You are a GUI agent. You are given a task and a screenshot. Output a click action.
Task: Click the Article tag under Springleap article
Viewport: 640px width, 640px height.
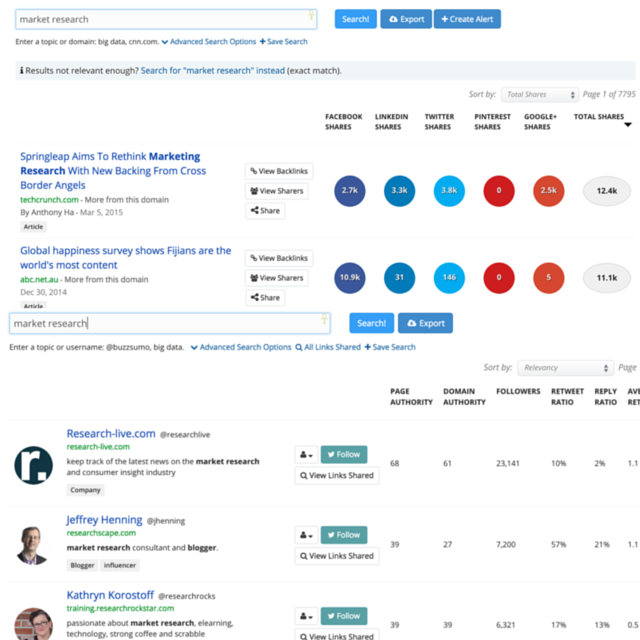click(33, 227)
